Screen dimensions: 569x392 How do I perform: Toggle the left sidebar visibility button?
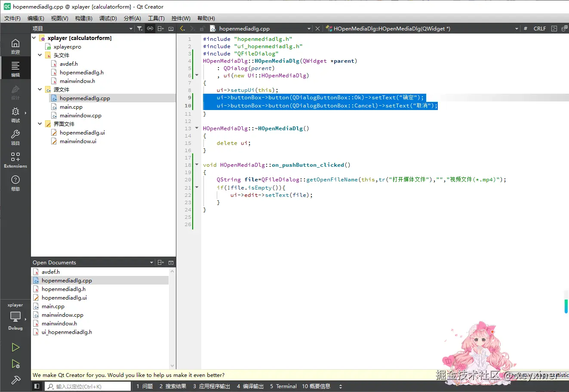click(x=37, y=386)
